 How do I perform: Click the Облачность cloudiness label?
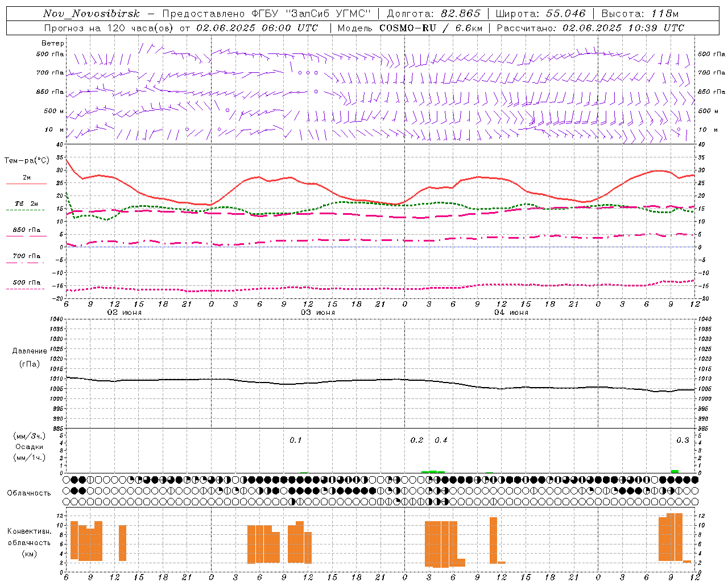(29, 493)
